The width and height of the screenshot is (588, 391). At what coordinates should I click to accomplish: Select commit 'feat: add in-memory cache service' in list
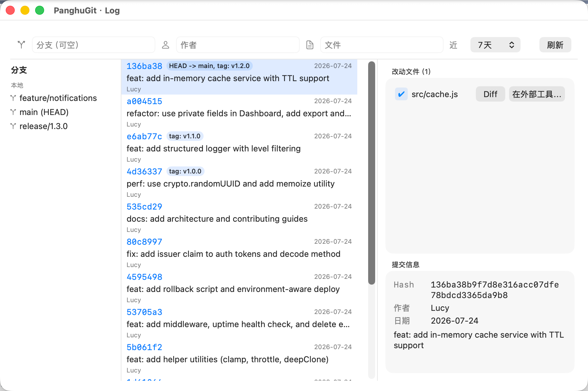pyautogui.click(x=239, y=77)
